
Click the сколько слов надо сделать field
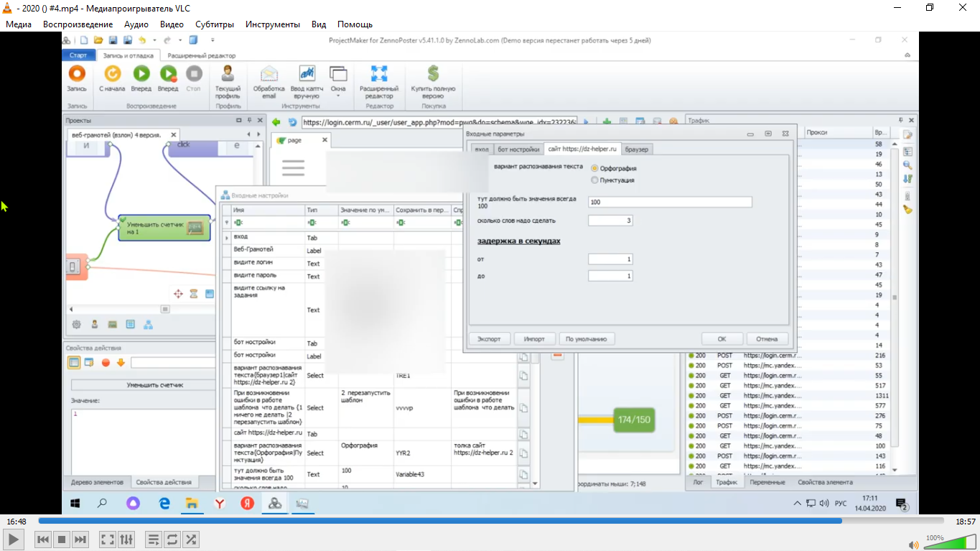click(610, 221)
